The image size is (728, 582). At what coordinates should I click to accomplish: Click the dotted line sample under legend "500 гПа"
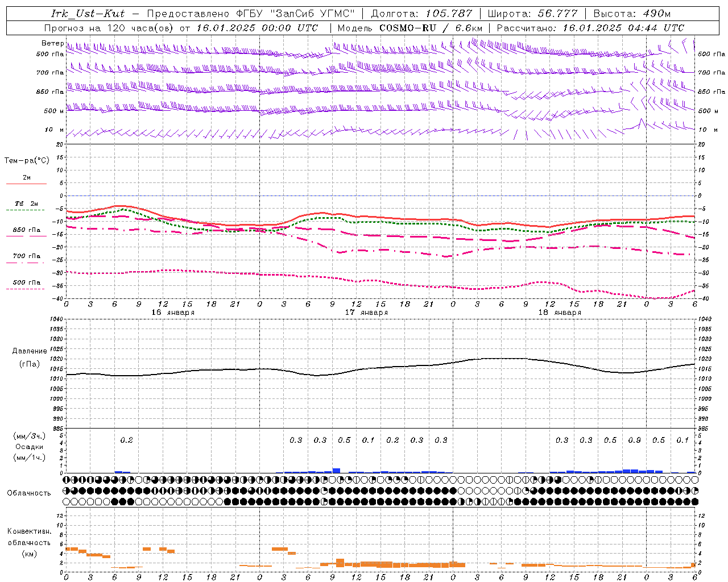(26, 289)
